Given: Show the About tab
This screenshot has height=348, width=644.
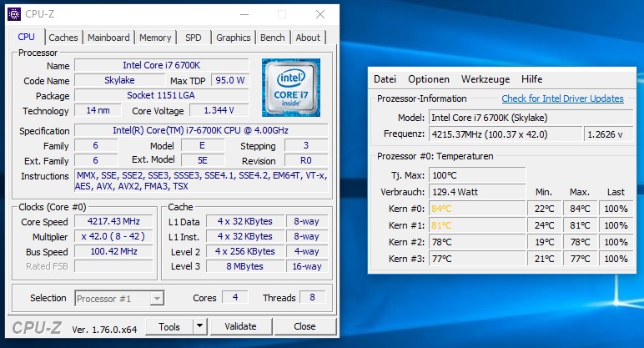Looking at the screenshot, I should pos(308,38).
